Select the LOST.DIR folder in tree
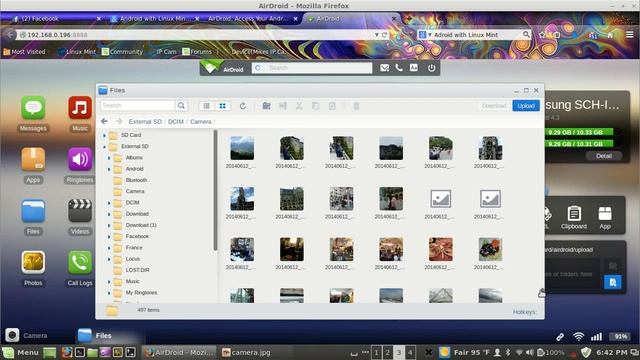Viewport: 640px width, 360px height. 137,270
